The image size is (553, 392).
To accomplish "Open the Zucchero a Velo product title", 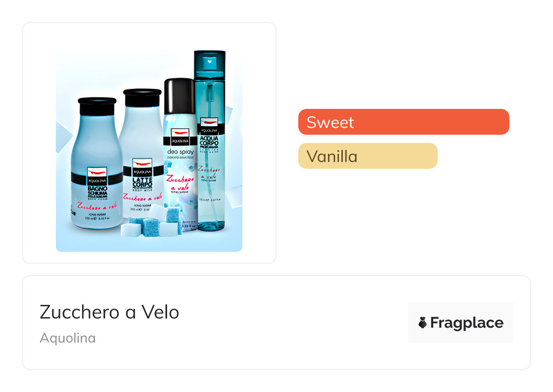I will pos(109,312).
